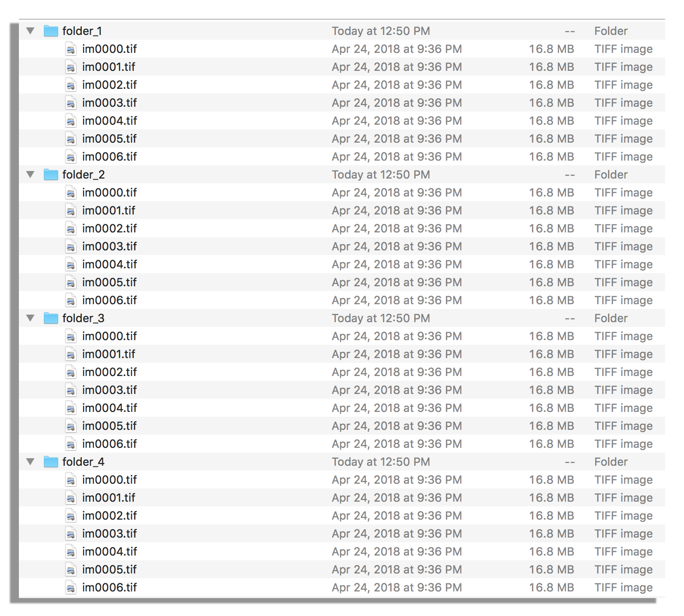
Task: Select im0005.tif name in folder_2
Action: click(109, 282)
